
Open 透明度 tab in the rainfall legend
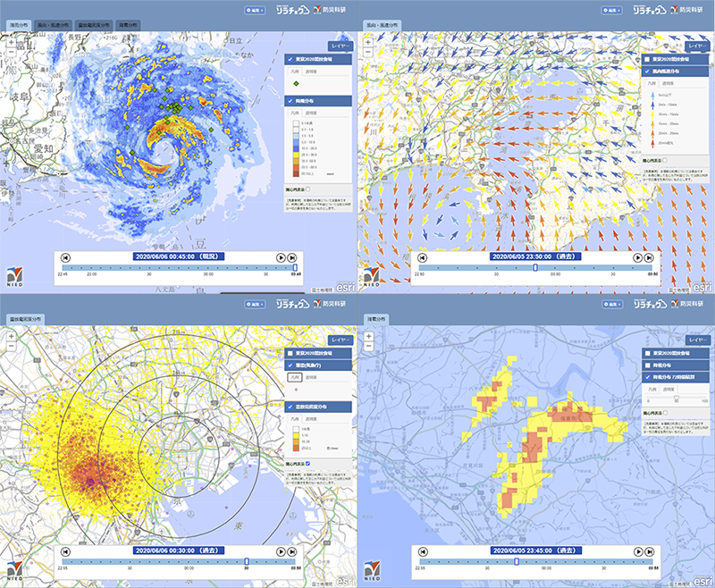click(x=310, y=114)
